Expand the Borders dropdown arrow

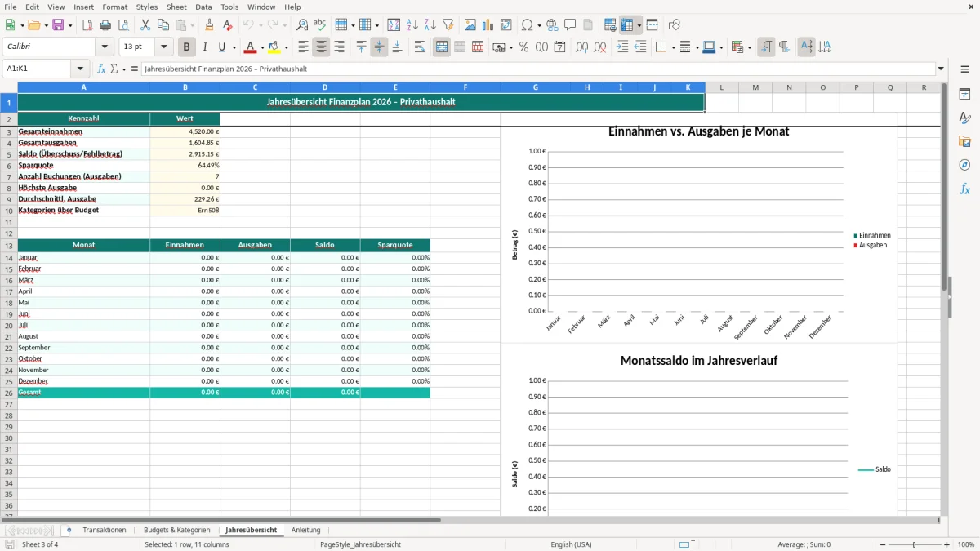pos(672,47)
